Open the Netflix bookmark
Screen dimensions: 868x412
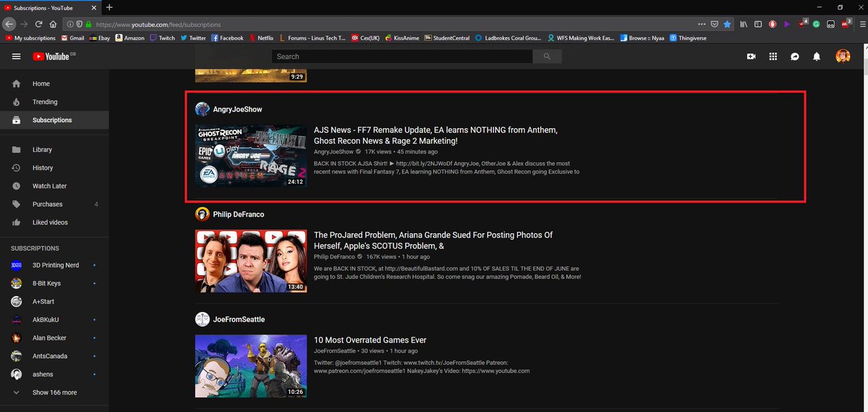tap(261, 38)
